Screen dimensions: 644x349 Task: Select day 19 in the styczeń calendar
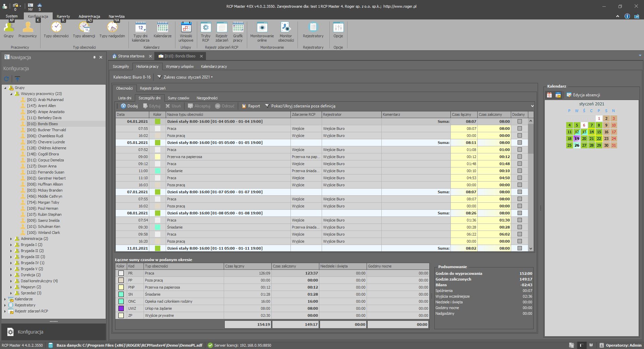(x=577, y=139)
